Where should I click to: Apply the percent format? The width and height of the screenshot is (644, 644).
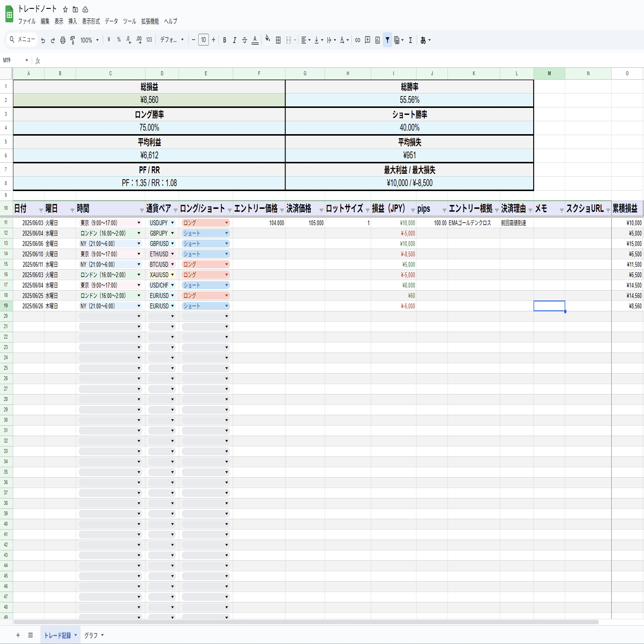(119, 40)
